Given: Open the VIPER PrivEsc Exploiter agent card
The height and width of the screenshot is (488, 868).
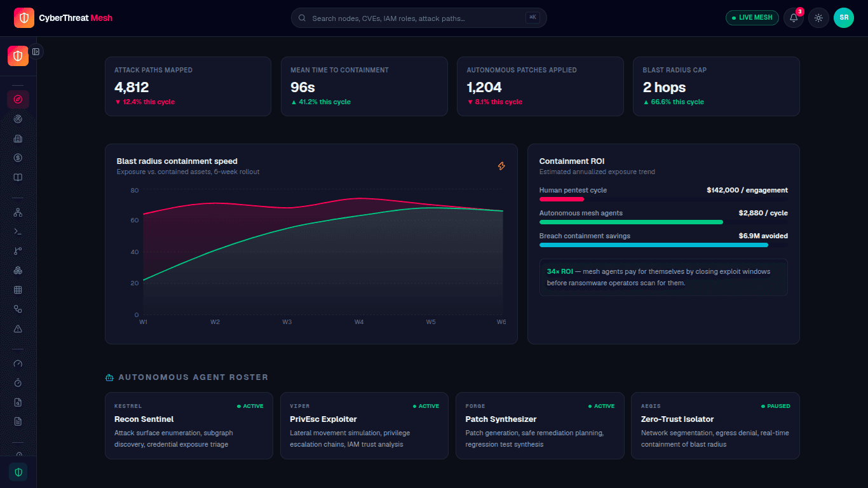Looking at the screenshot, I should (364, 426).
